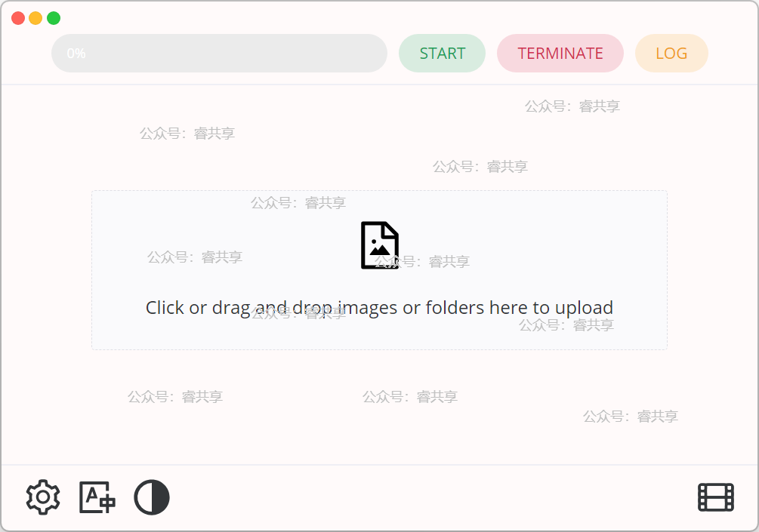Screen dimensions: 759x532
Task: Click the language translation icon
Action: pos(97,497)
